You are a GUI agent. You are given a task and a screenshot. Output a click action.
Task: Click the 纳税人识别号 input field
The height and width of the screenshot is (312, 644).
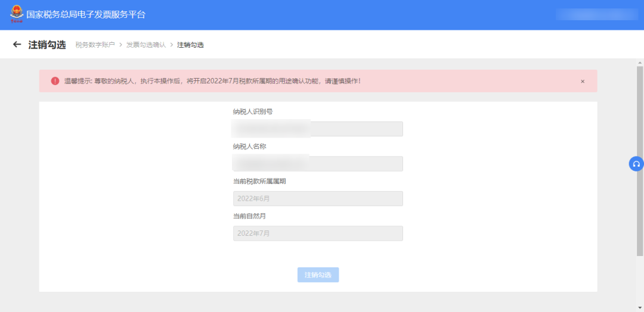point(318,129)
